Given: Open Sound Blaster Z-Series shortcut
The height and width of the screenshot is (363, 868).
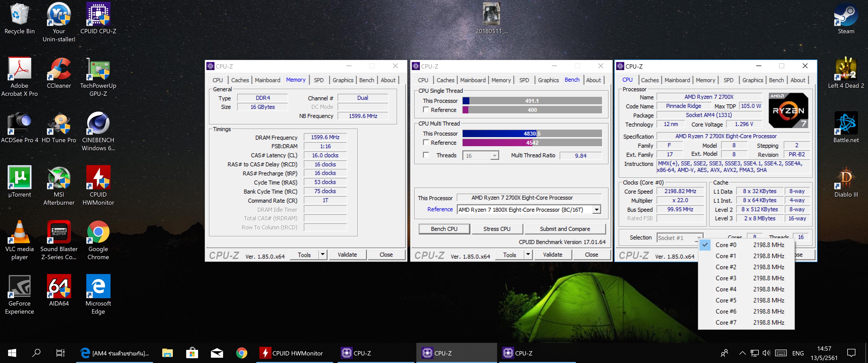Looking at the screenshot, I should tap(59, 240).
